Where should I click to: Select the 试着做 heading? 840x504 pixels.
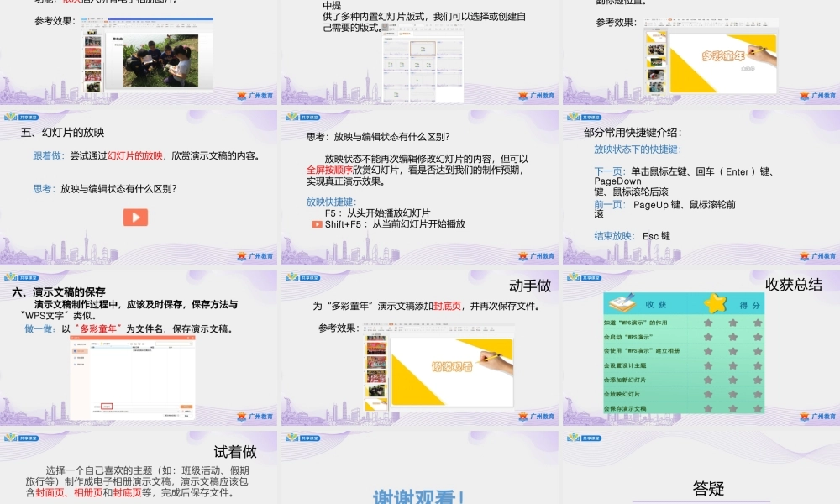[235, 452]
